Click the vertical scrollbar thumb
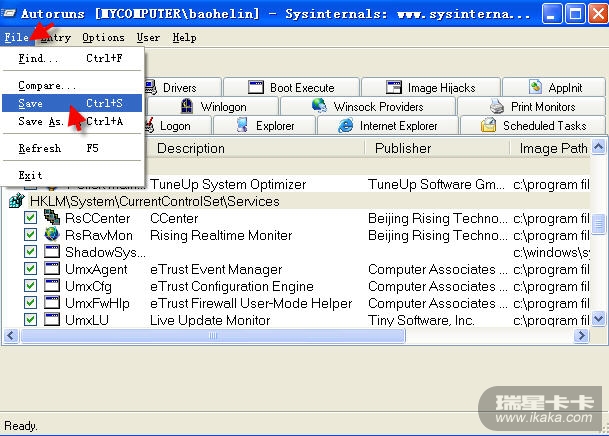Viewport: 609px width, 436px height. click(599, 224)
